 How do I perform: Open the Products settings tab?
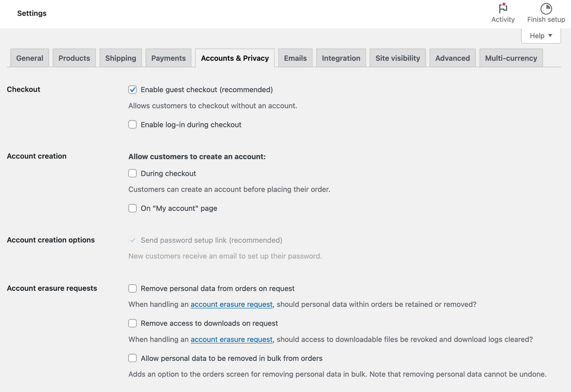pos(74,58)
